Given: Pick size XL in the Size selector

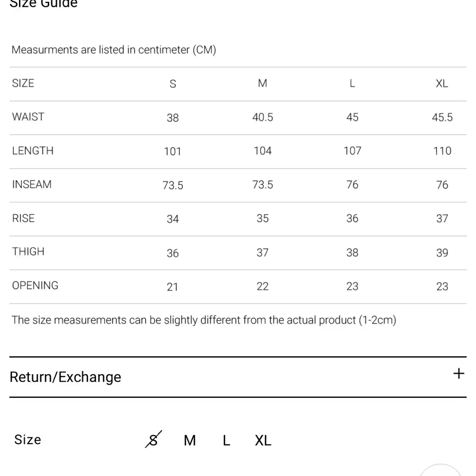Looking at the screenshot, I should point(263,440).
